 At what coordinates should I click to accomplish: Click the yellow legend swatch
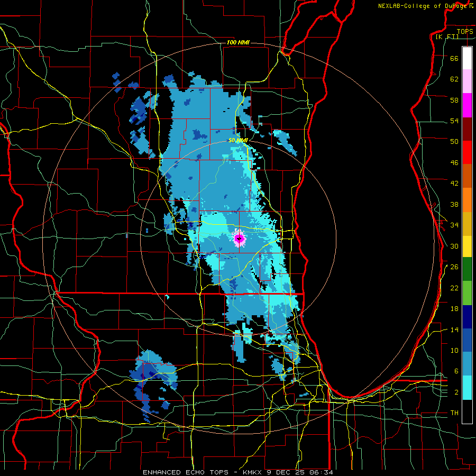point(467,246)
